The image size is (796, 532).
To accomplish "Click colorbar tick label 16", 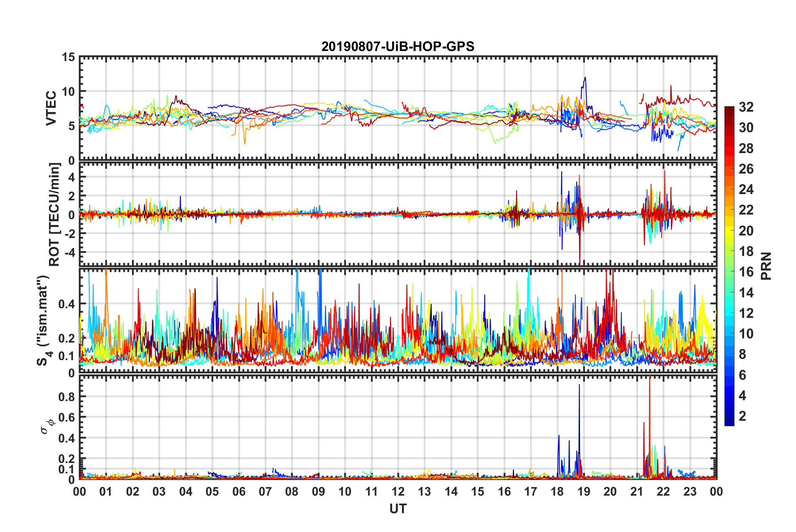I will (x=746, y=272).
